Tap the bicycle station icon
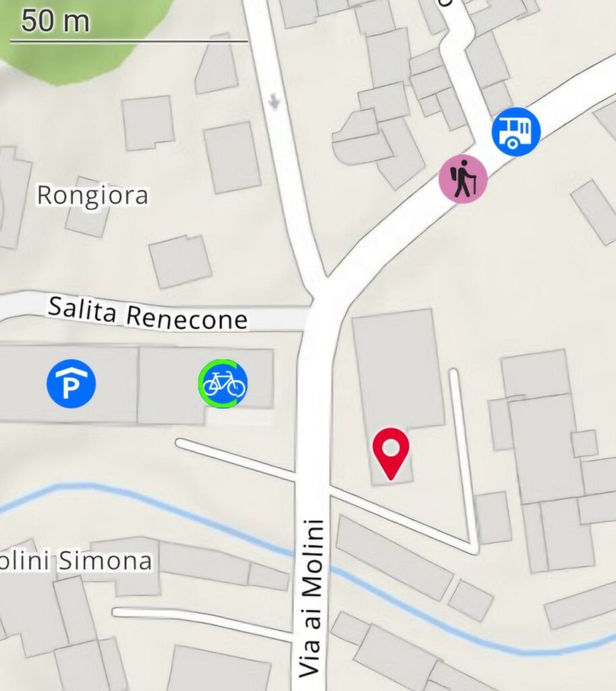616x691 pixels. 223,383
